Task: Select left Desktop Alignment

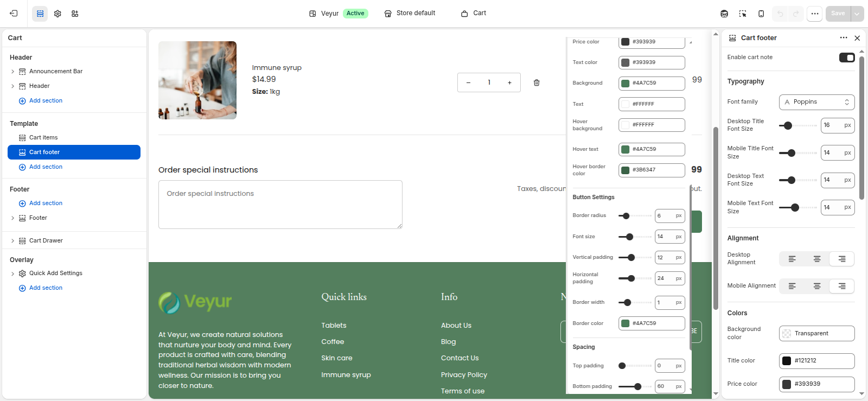Action: 792,259
